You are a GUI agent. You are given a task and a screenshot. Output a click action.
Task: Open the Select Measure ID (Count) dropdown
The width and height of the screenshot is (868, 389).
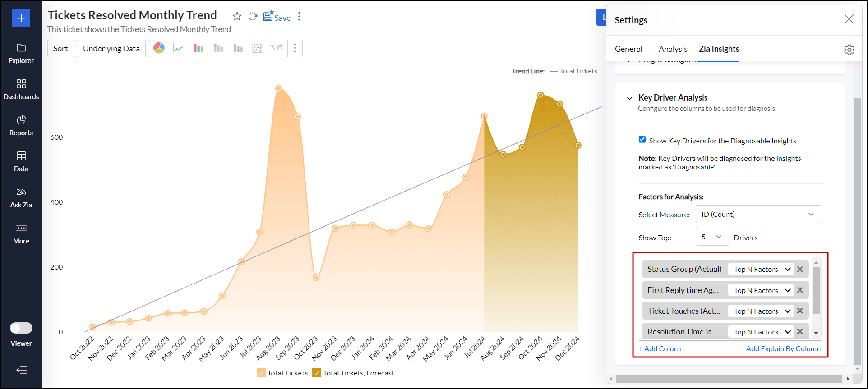[758, 214]
